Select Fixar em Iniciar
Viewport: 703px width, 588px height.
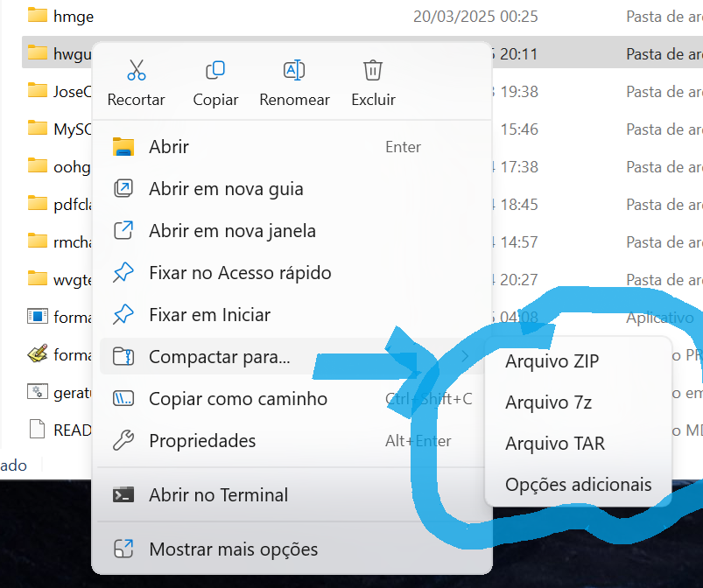292,315
